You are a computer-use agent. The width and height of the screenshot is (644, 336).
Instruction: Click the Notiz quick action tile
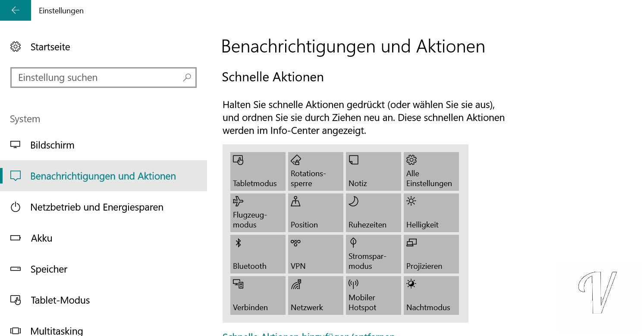[373, 171]
